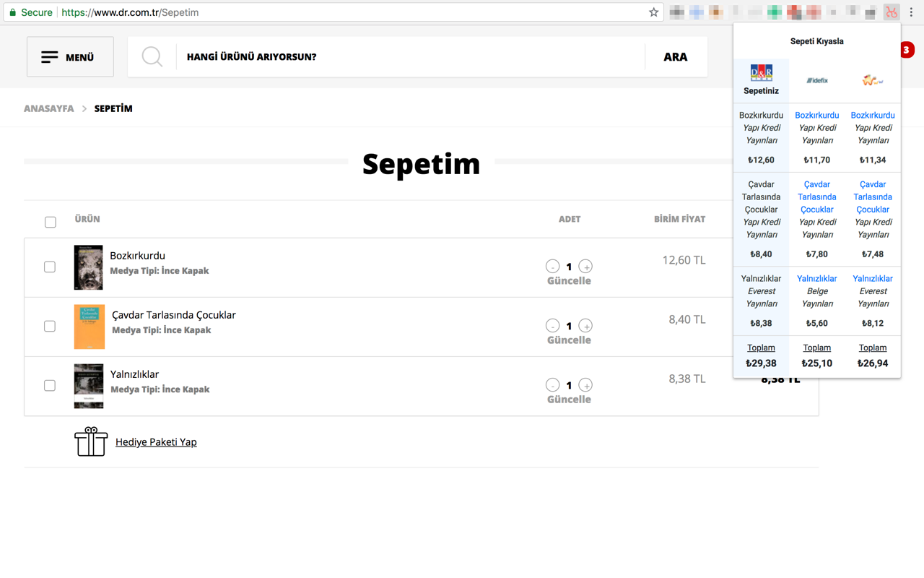Open Bozkırkurdu product title in cart
The image size is (924, 578).
tap(137, 256)
